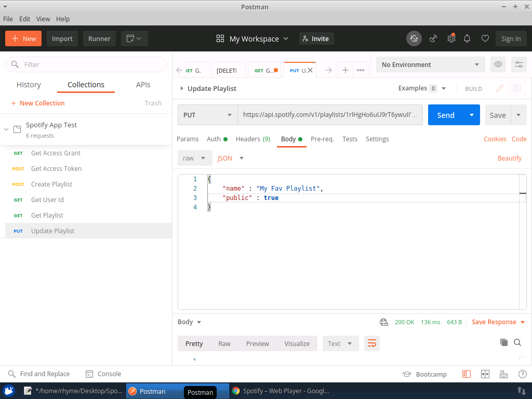Change the JSON format dropdown

point(231,158)
